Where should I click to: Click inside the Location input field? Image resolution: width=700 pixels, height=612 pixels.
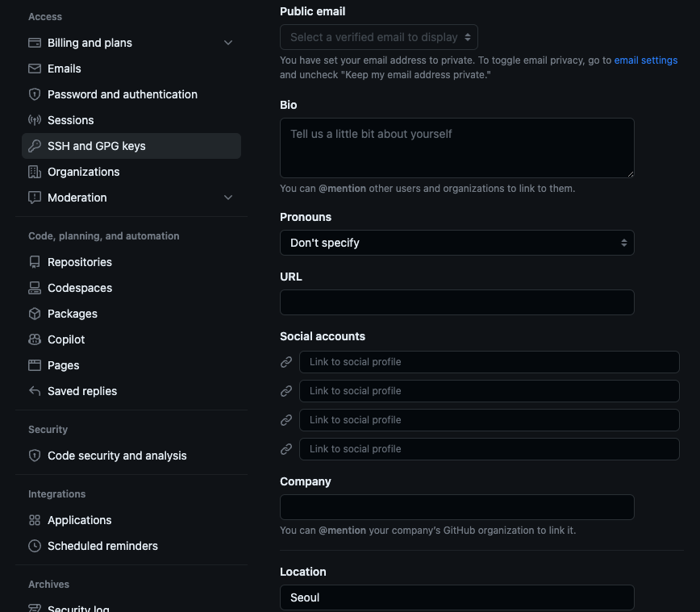(x=456, y=597)
